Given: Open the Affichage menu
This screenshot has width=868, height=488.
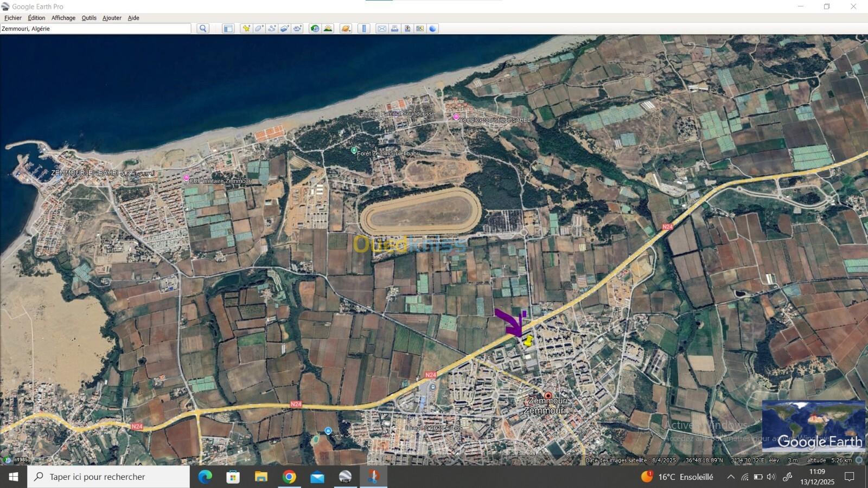Looking at the screenshot, I should pyautogui.click(x=63, y=18).
